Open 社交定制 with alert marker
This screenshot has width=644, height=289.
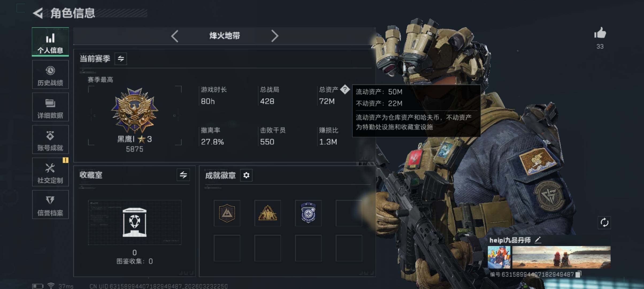(x=50, y=172)
